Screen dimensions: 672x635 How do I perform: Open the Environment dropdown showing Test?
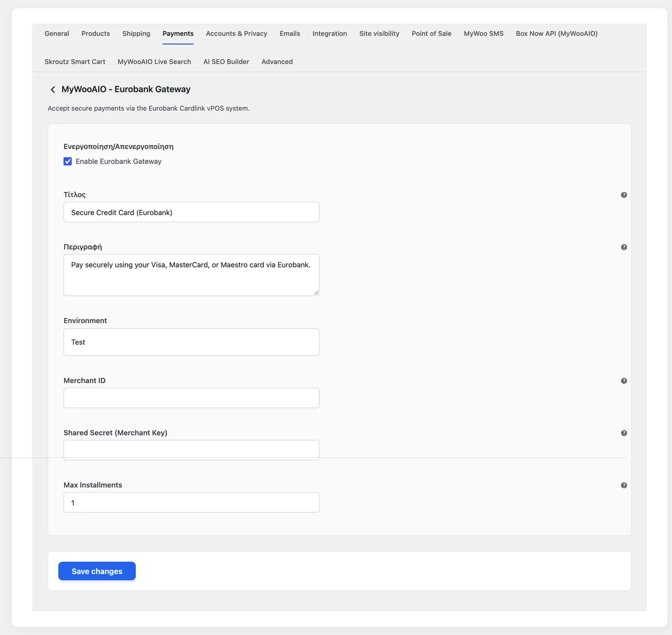(x=191, y=342)
